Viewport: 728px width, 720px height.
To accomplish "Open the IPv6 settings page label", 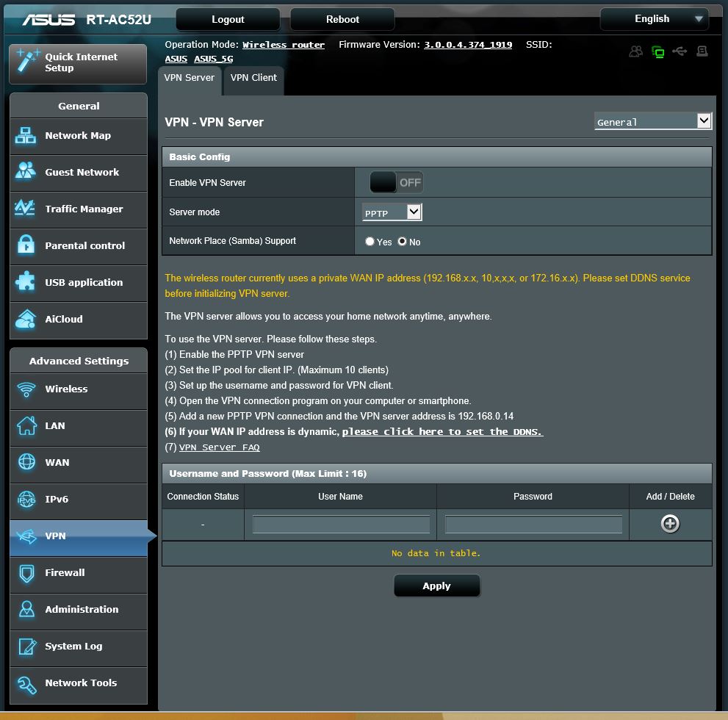I will point(57,499).
